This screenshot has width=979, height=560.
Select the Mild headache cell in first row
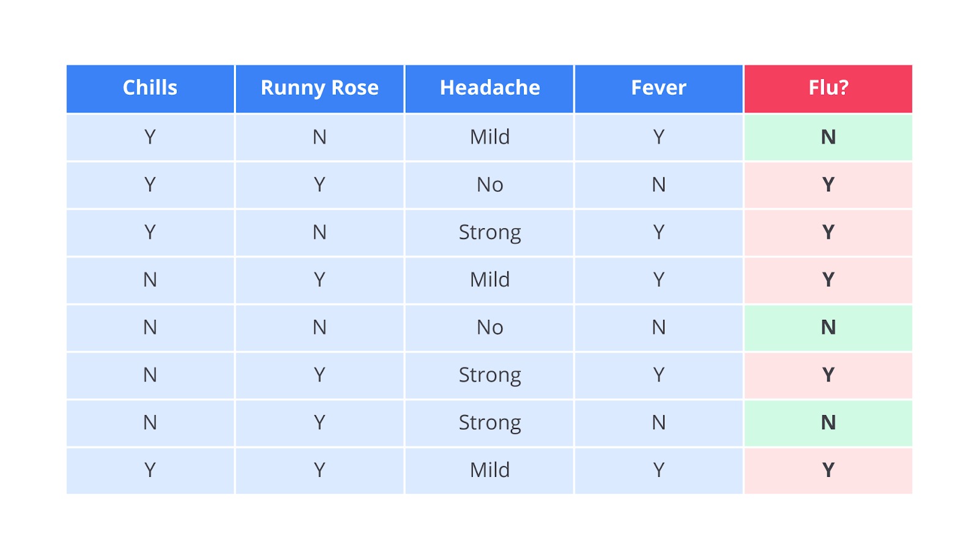489,137
